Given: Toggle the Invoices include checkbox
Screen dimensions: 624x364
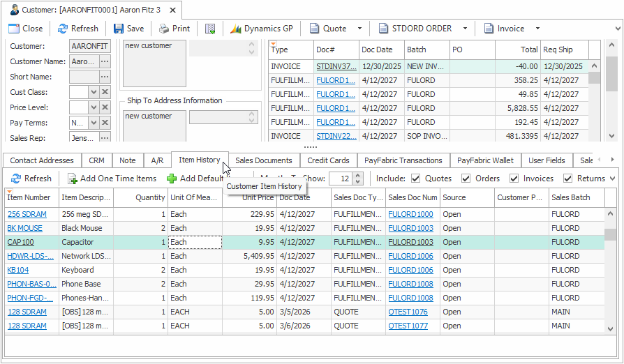Looking at the screenshot, I should pyautogui.click(x=514, y=179).
